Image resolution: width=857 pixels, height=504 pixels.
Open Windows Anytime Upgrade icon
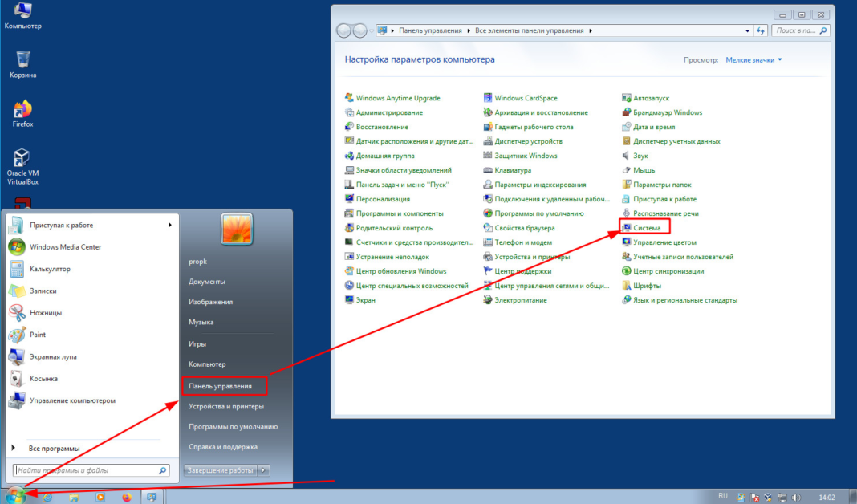click(x=349, y=98)
